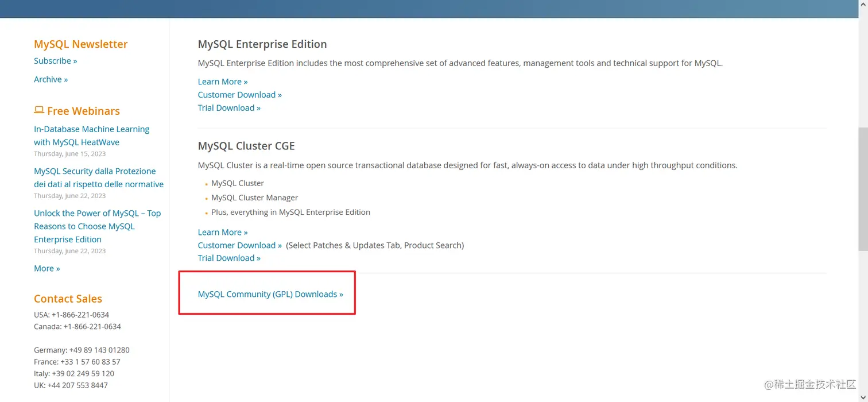Click the laptop icon beside Free Webinars
This screenshot has height=402, width=868.
(x=39, y=110)
